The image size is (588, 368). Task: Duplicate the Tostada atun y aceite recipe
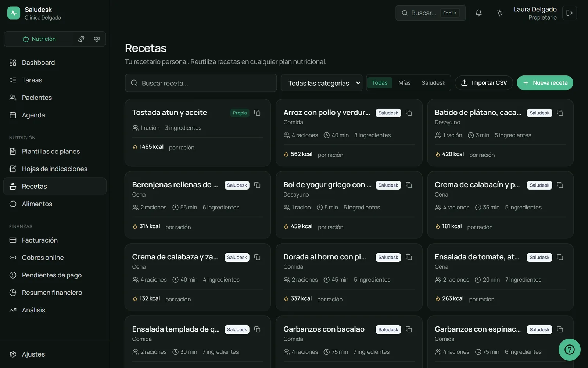[x=257, y=113]
